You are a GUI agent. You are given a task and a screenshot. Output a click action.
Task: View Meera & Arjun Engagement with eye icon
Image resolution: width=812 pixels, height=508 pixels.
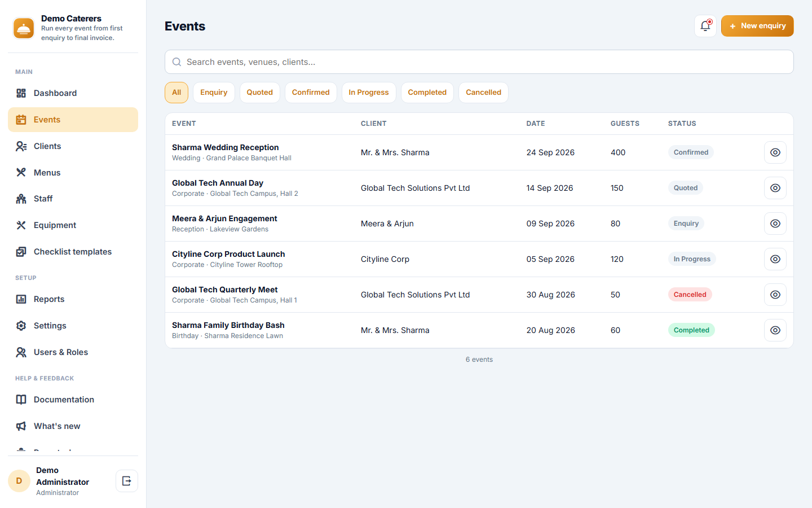(775, 224)
